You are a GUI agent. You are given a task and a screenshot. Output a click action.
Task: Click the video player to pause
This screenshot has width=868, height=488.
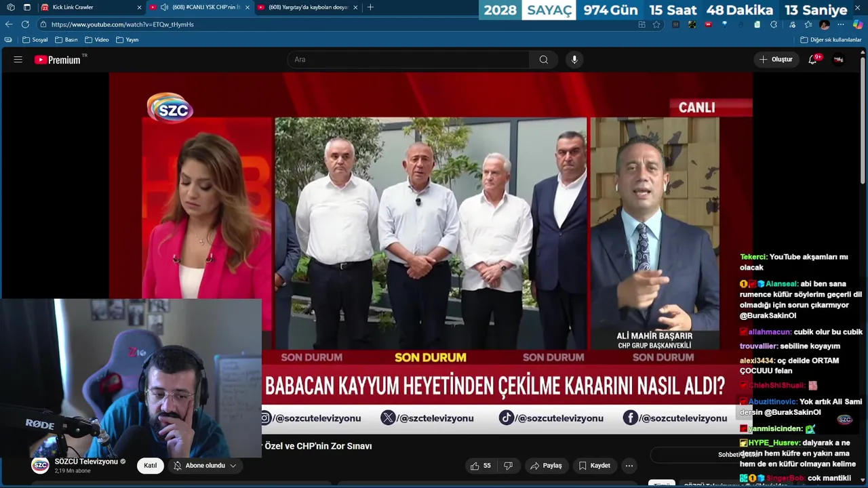click(431, 254)
